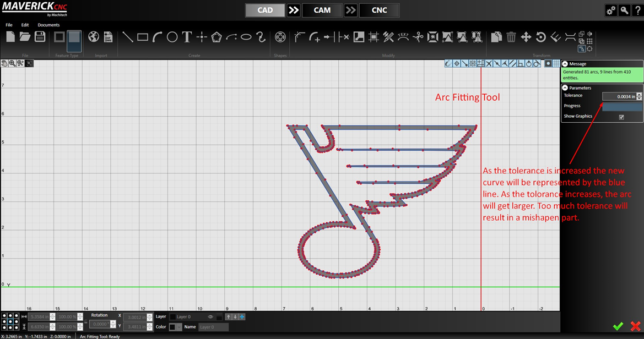
Task: Select the Trim tool with X mark
Action: (344, 37)
